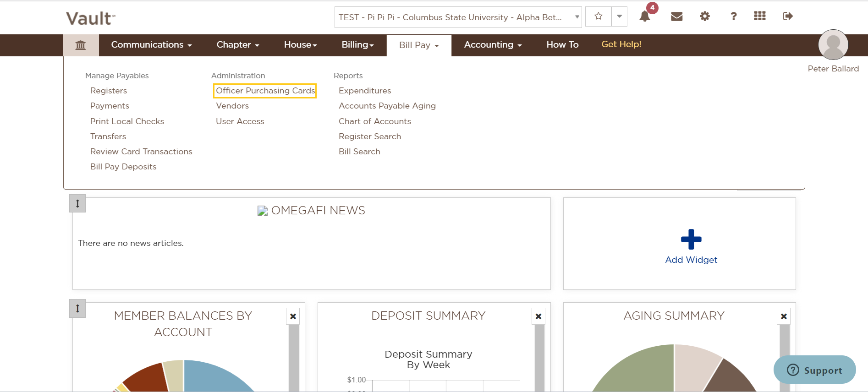
Task: Sign out using the logout icon
Action: click(x=788, y=16)
